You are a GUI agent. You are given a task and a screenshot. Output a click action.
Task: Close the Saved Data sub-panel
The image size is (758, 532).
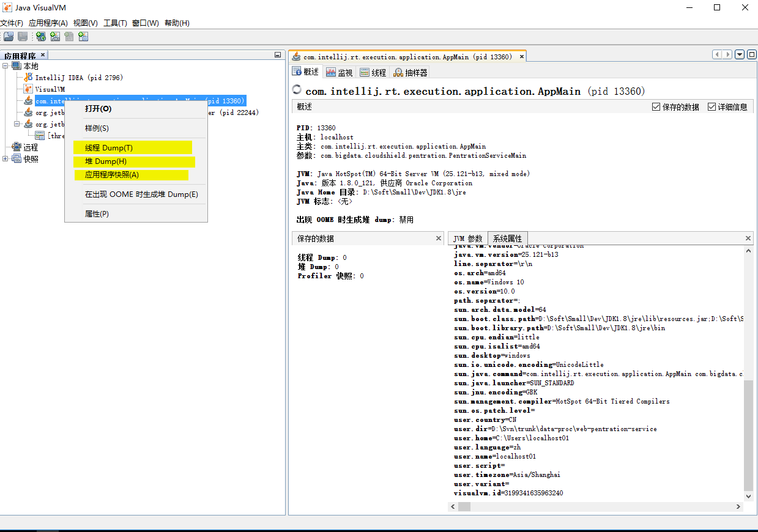point(438,238)
